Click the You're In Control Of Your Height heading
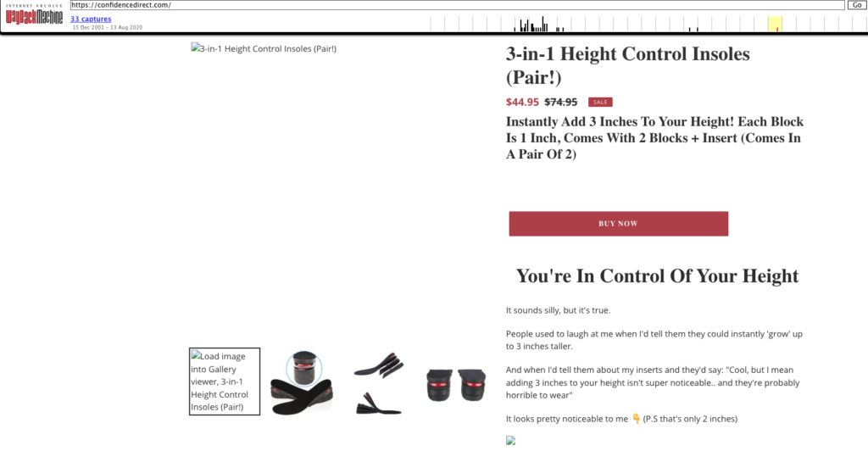The height and width of the screenshot is (451, 868). point(657,276)
